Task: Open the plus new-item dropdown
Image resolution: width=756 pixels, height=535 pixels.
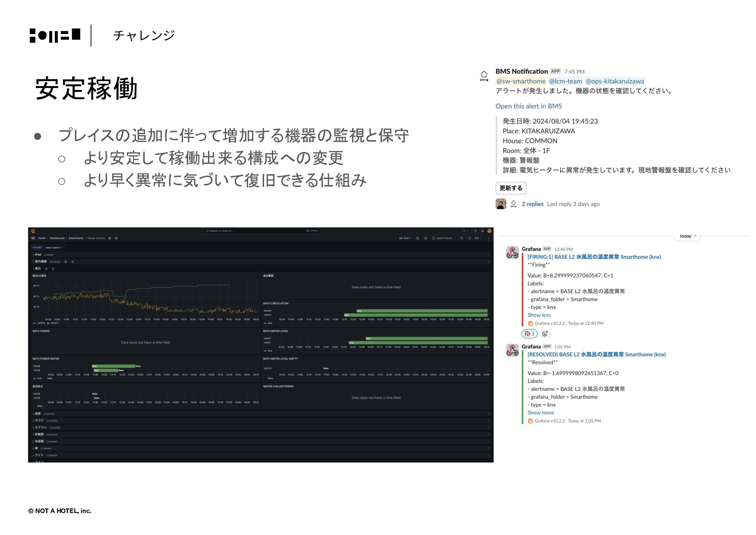Action: coord(466,231)
